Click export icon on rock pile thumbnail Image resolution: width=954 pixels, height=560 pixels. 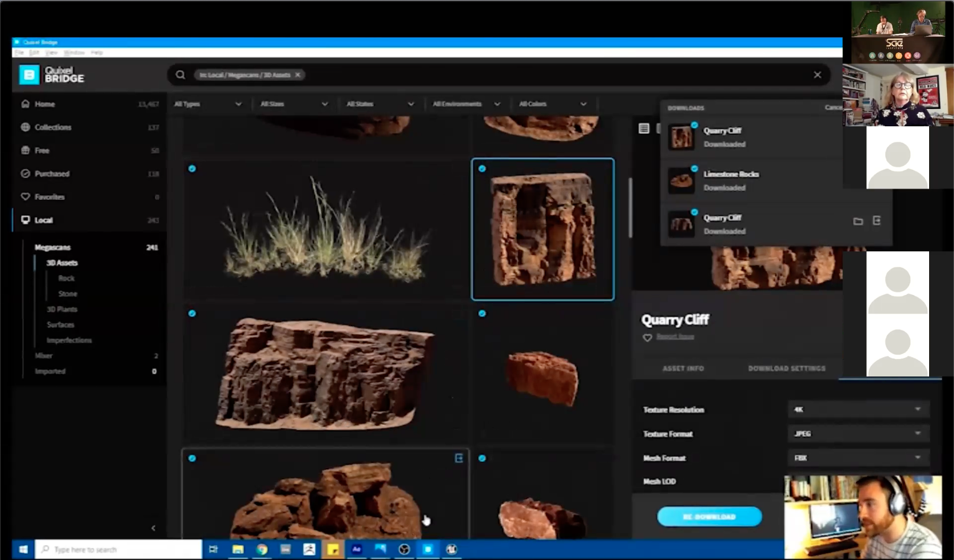pos(459,458)
